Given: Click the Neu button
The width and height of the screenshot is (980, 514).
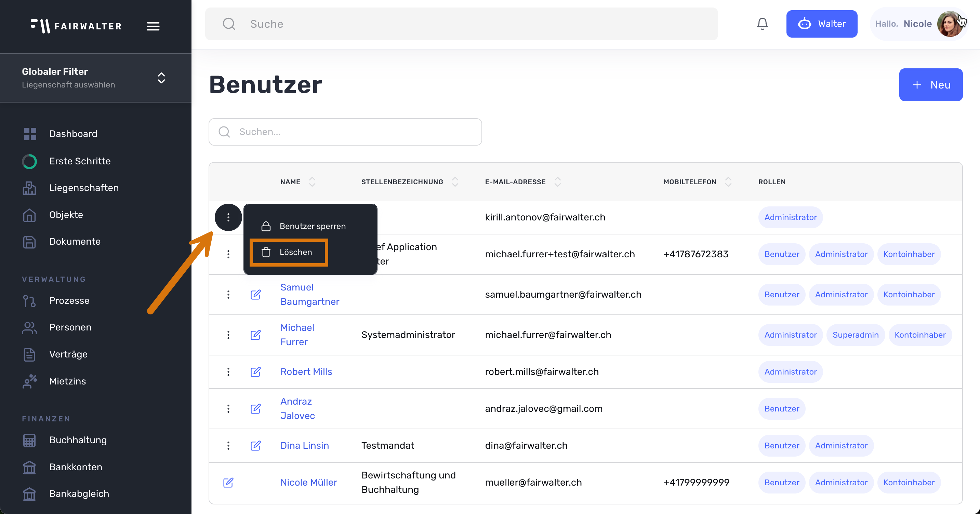Looking at the screenshot, I should coord(930,85).
